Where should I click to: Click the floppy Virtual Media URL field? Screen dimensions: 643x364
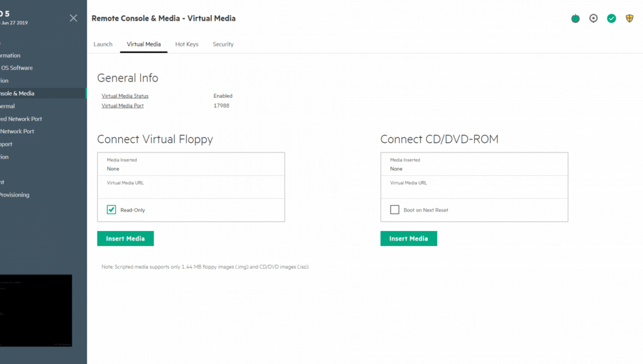[x=191, y=187]
